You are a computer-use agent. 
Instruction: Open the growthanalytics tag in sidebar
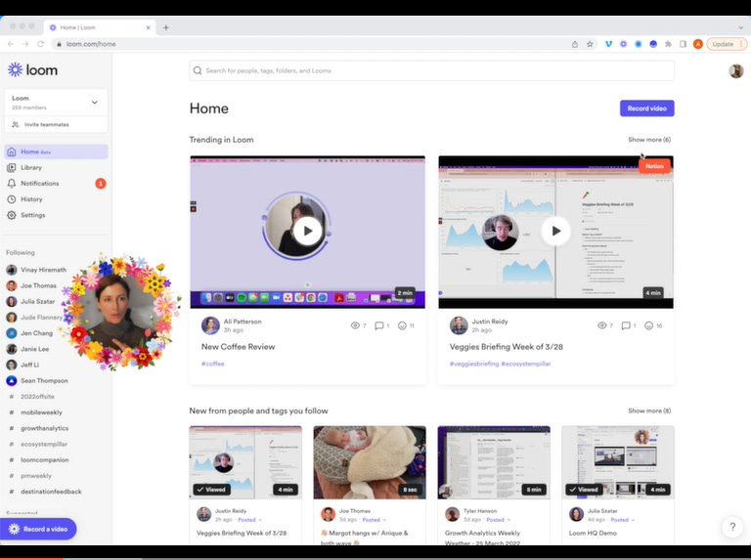coord(44,428)
